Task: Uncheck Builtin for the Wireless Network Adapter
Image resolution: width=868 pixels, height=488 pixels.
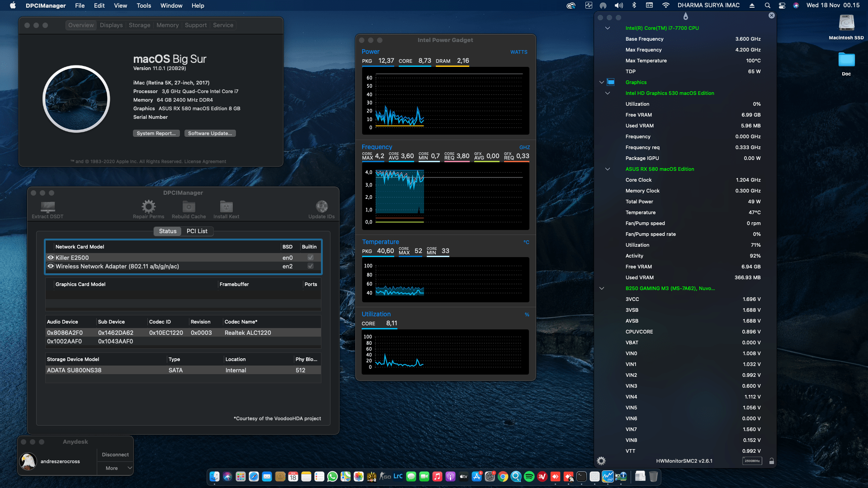Action: point(310,266)
